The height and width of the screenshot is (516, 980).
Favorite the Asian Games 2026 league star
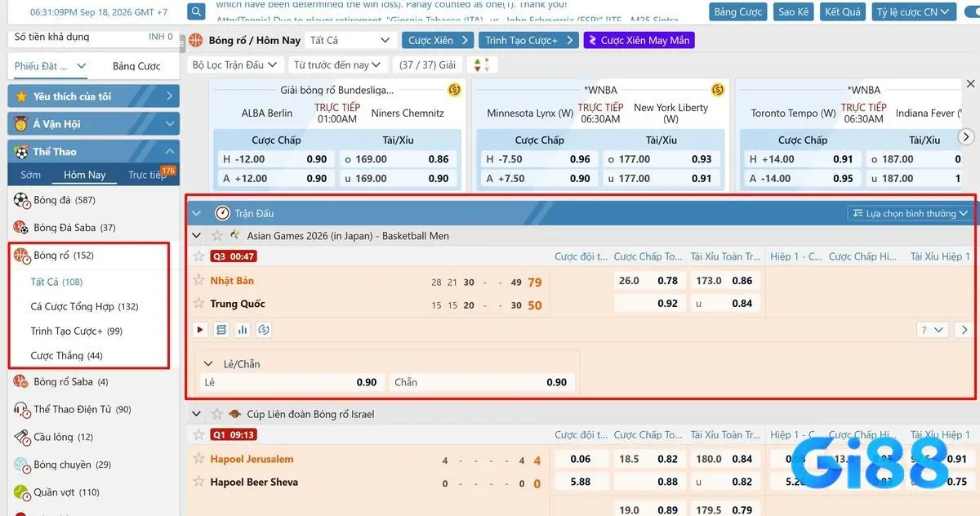(217, 236)
